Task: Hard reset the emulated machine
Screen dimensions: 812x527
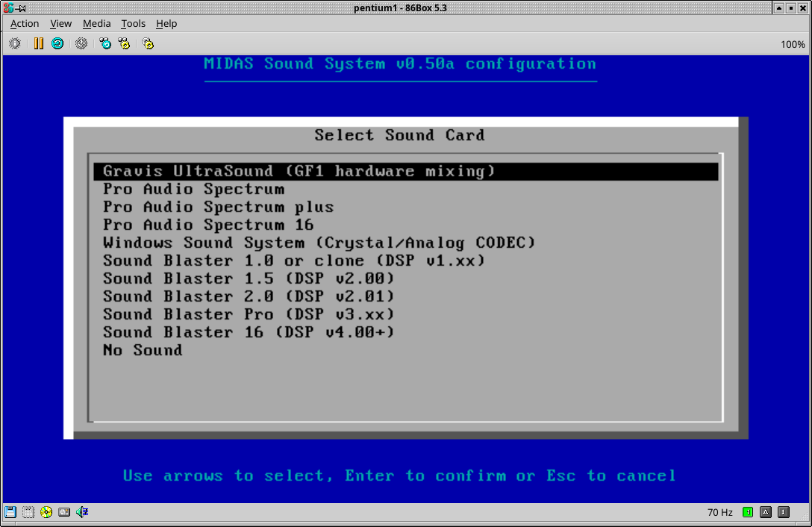Action: pos(57,43)
